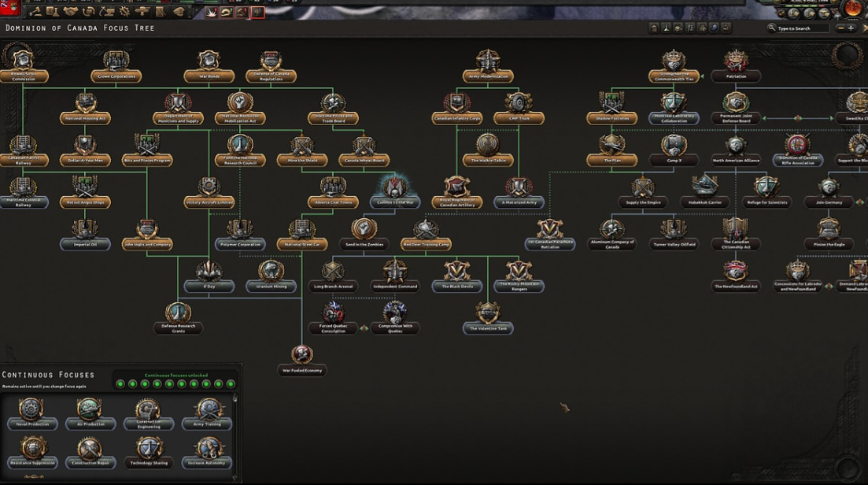Select the Send in the Zombies focus

pyautogui.click(x=364, y=235)
